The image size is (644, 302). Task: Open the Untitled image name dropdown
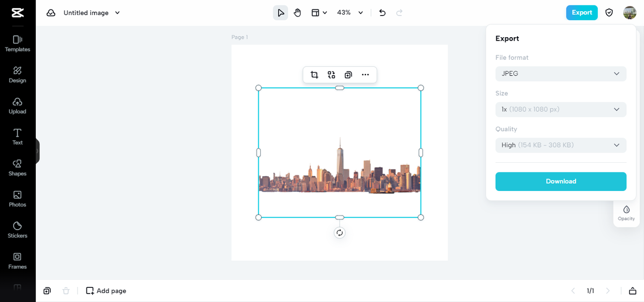click(x=92, y=13)
